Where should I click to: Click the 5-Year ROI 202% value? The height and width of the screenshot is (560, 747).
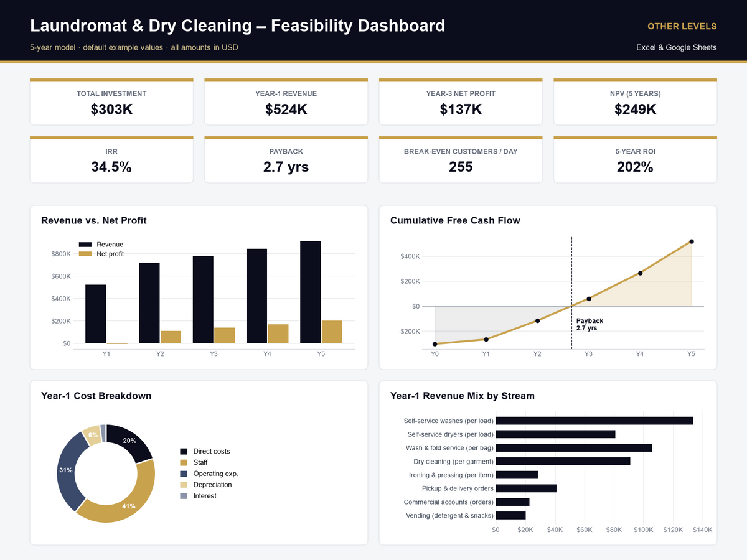[635, 167]
